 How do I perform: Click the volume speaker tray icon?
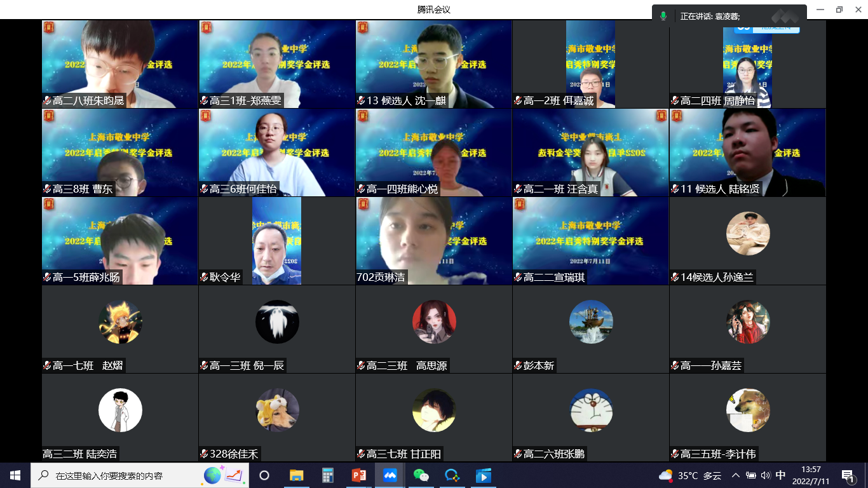pos(765,475)
